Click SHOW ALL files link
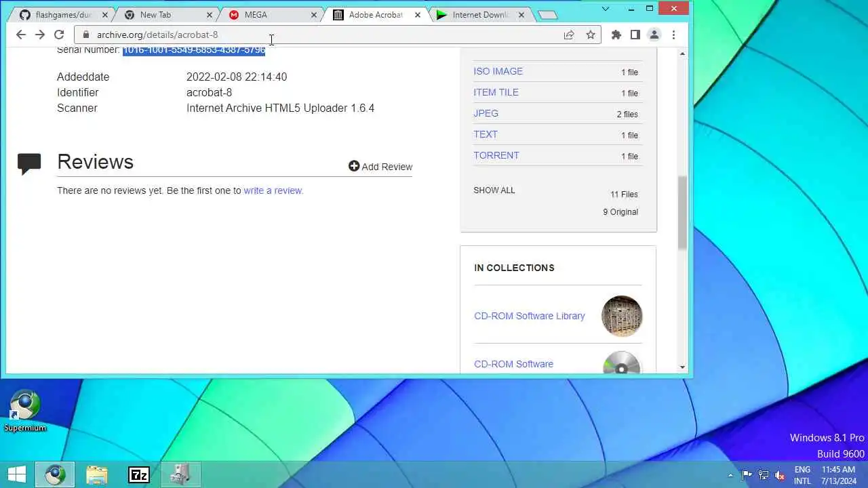 click(x=494, y=190)
